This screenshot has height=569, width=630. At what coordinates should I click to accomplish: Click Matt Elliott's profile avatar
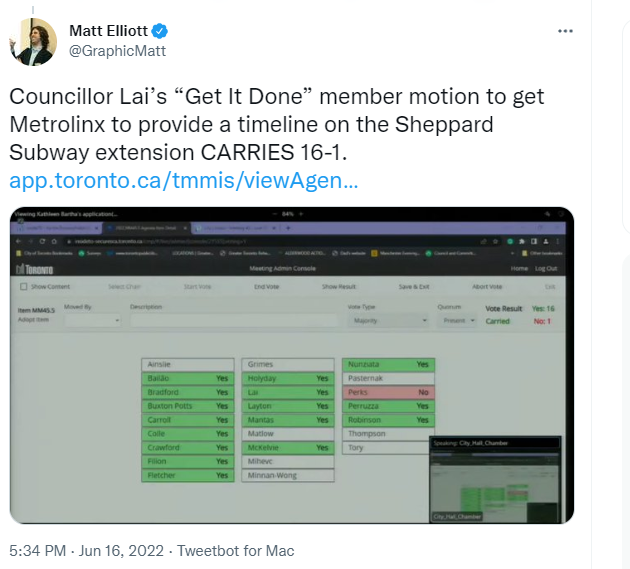click(x=32, y=41)
